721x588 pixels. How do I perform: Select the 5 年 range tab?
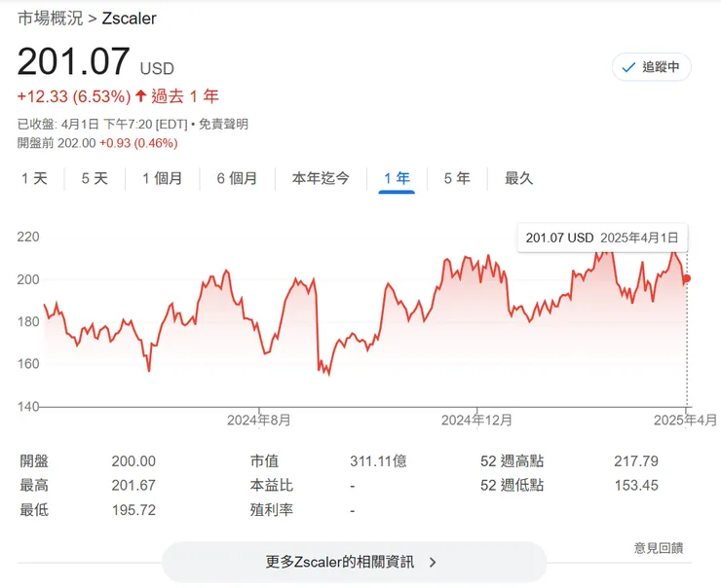click(457, 178)
